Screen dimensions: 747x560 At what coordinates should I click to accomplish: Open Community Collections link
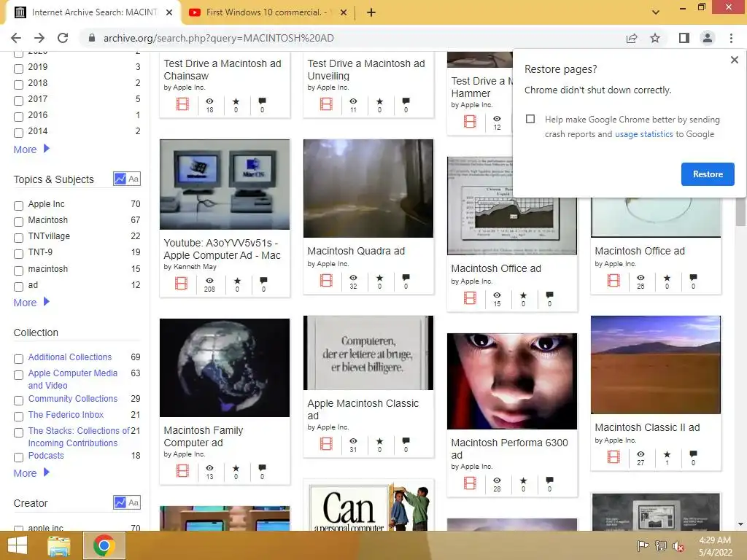(72, 399)
